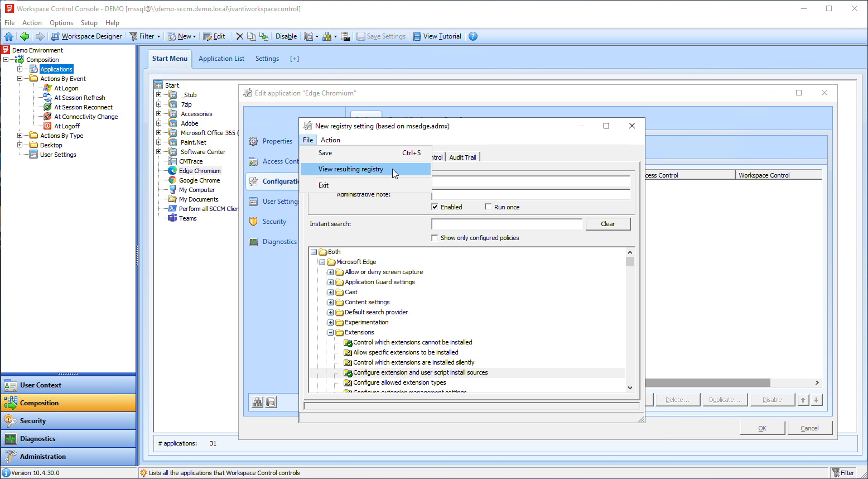Expand the Content settings folder

pos(331,302)
